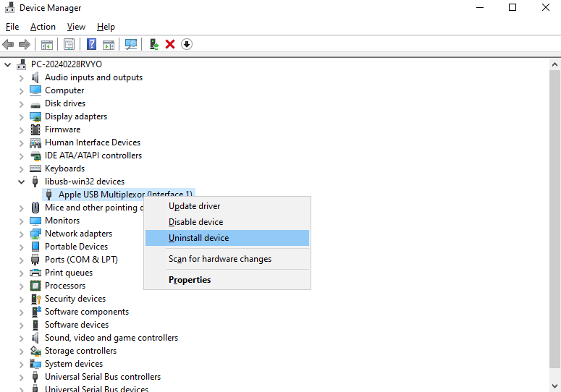Click the Portable Devices icon
Screen dimensions: 561x392
(x=35, y=247)
